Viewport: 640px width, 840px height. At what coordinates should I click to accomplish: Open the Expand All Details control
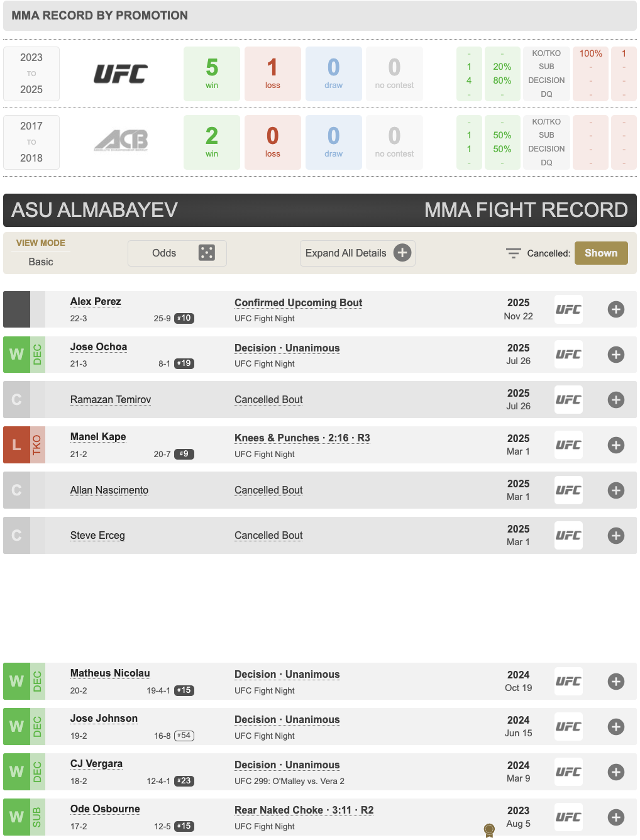[x=346, y=253]
